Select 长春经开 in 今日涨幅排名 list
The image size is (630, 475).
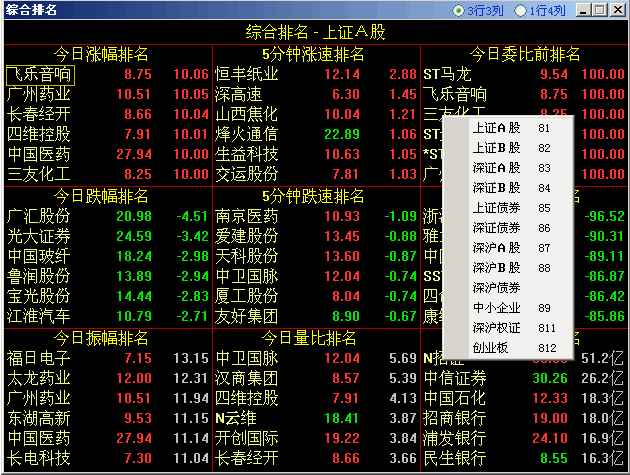[108, 114]
